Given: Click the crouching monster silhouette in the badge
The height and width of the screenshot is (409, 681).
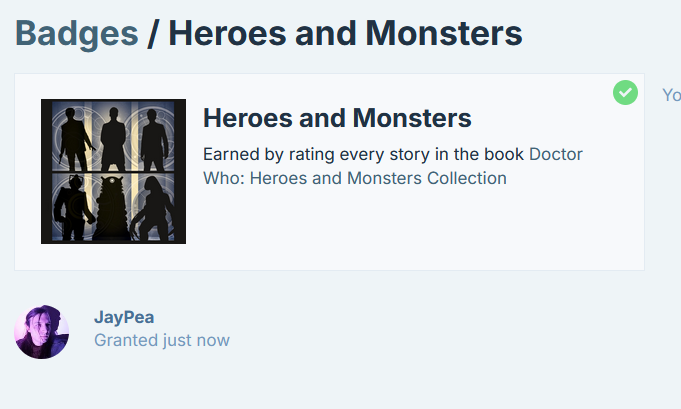Looking at the screenshot, I should click(x=152, y=208).
